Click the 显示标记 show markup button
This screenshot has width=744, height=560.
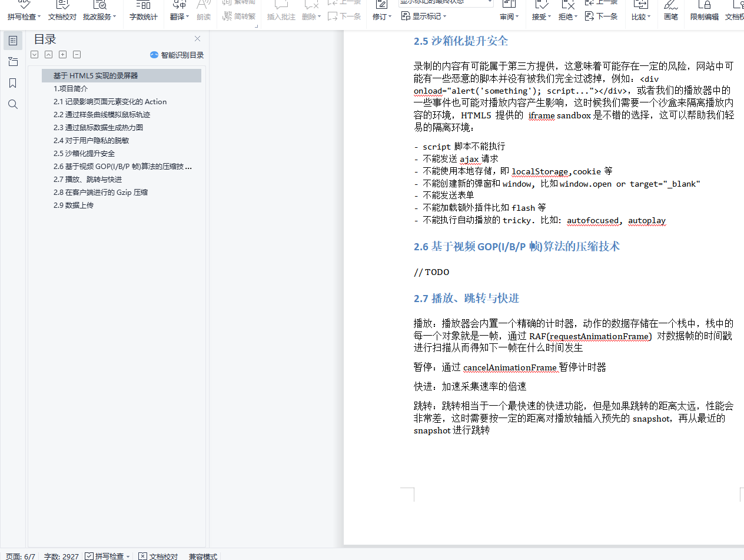(x=424, y=16)
